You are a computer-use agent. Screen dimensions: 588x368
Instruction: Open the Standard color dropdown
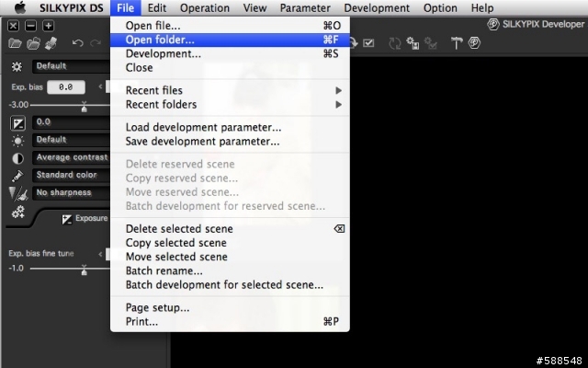coord(72,175)
